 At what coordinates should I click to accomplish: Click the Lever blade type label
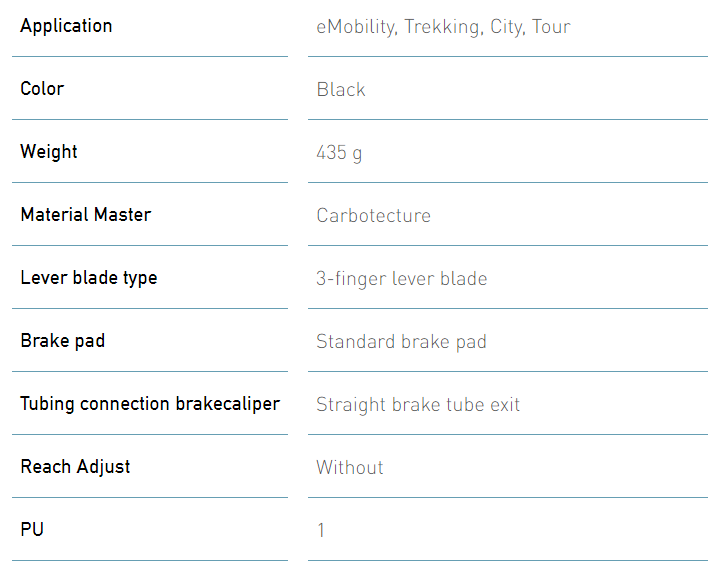pyautogui.click(x=89, y=278)
